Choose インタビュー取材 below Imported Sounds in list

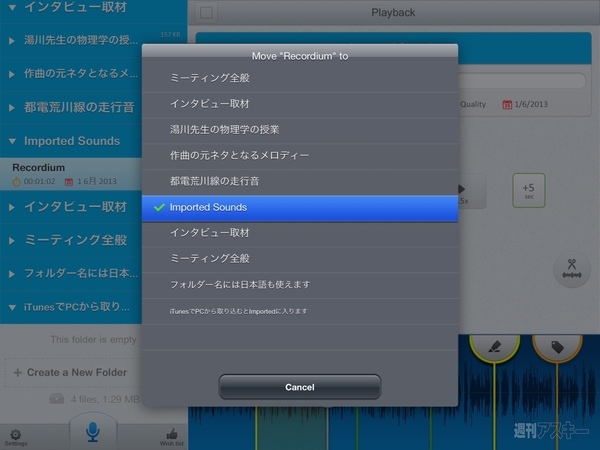tap(300, 233)
